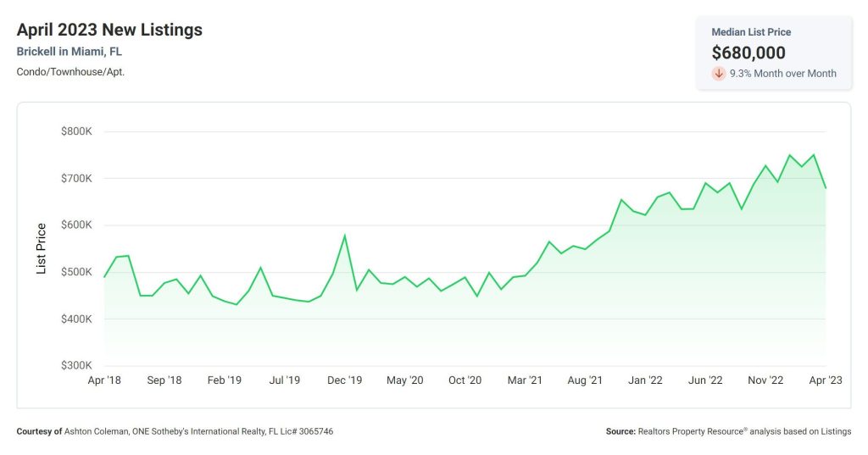Click the $300K y-axis label
Screen dimensions: 868x455
tap(76, 365)
